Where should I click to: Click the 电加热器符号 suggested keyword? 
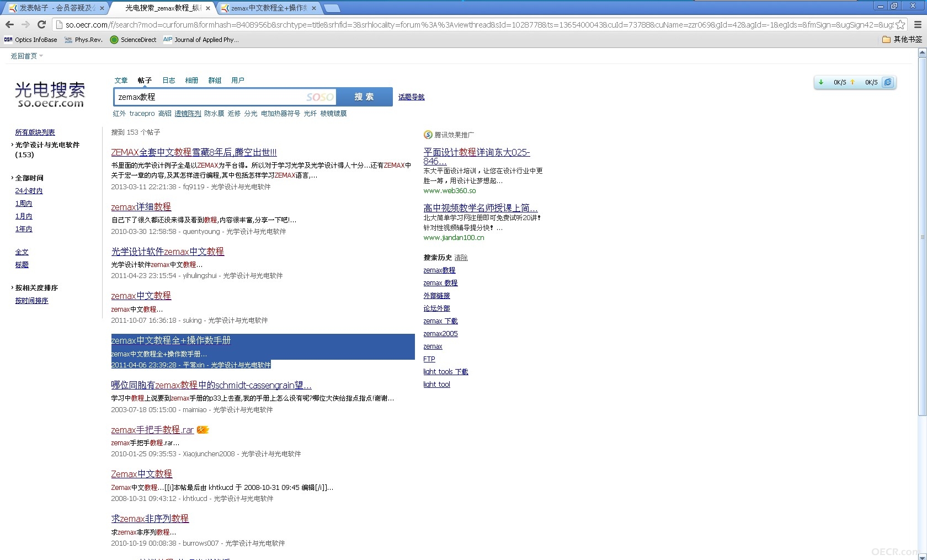tap(280, 114)
